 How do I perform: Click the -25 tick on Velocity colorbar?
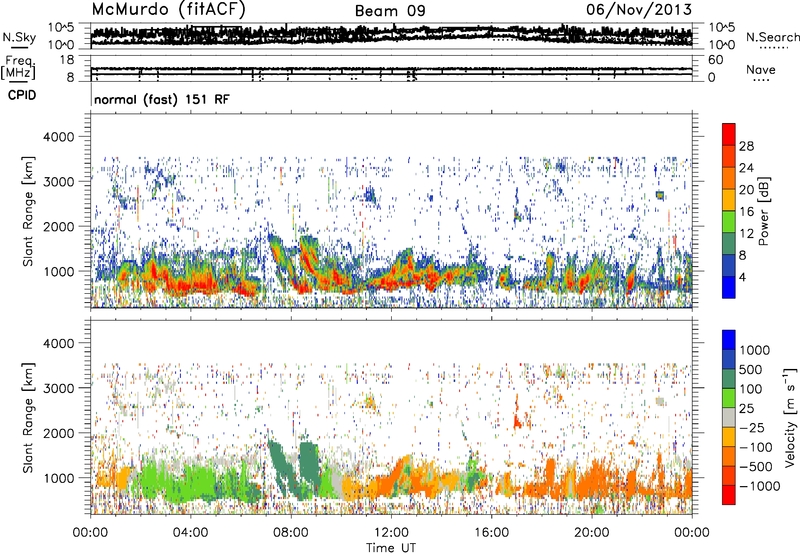coord(752,427)
